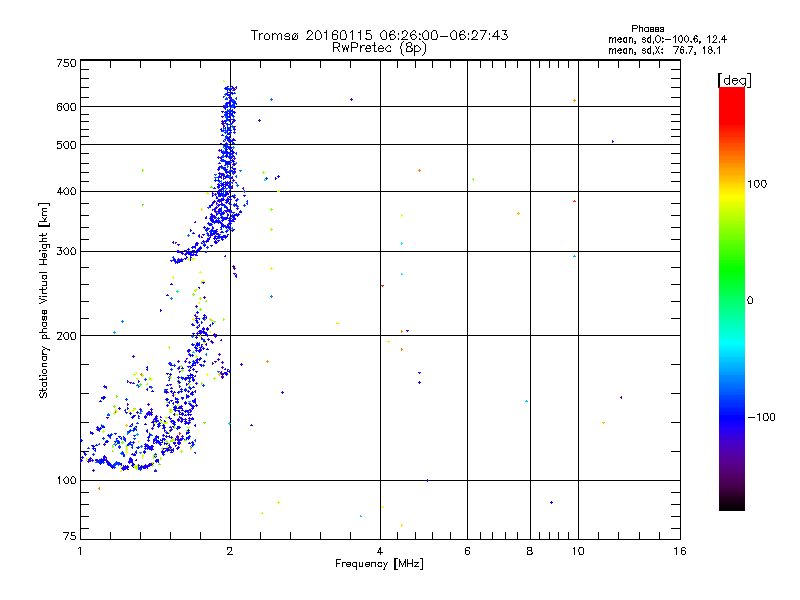Viewport: 800px width, 600px height.
Task: Click the 'RwPretec (8p)' subtitle
Action: (379, 48)
